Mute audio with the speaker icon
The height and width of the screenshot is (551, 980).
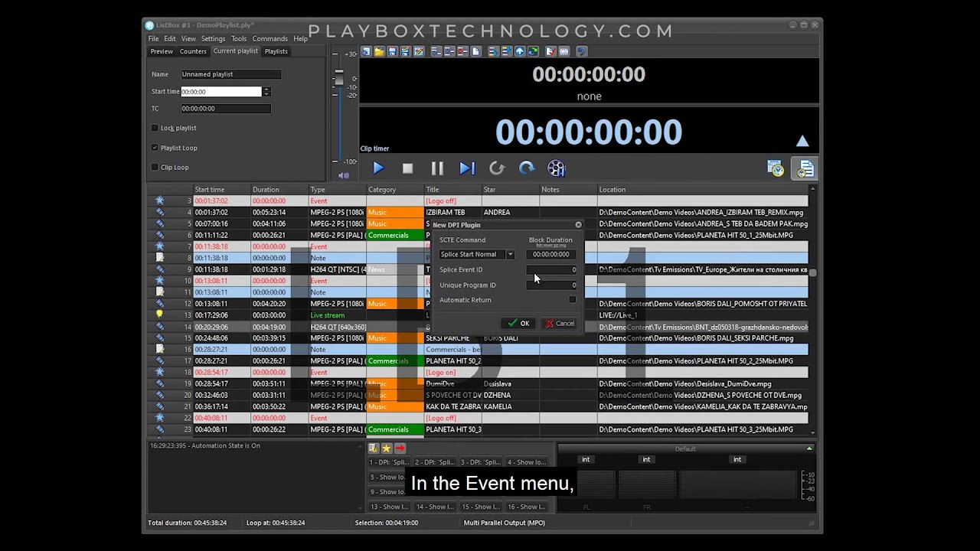[344, 175]
